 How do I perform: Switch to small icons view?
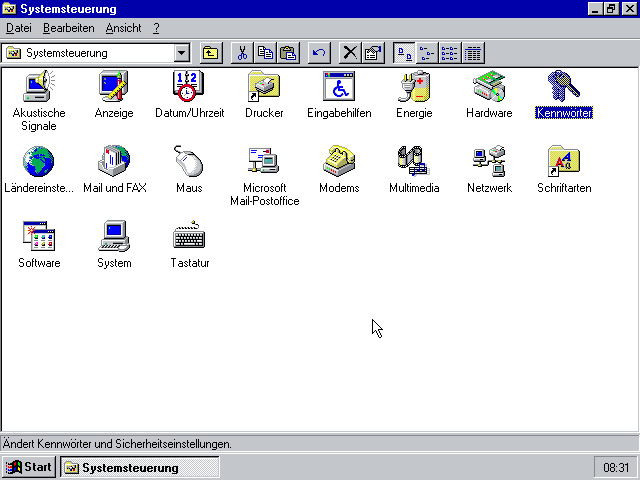click(427, 53)
